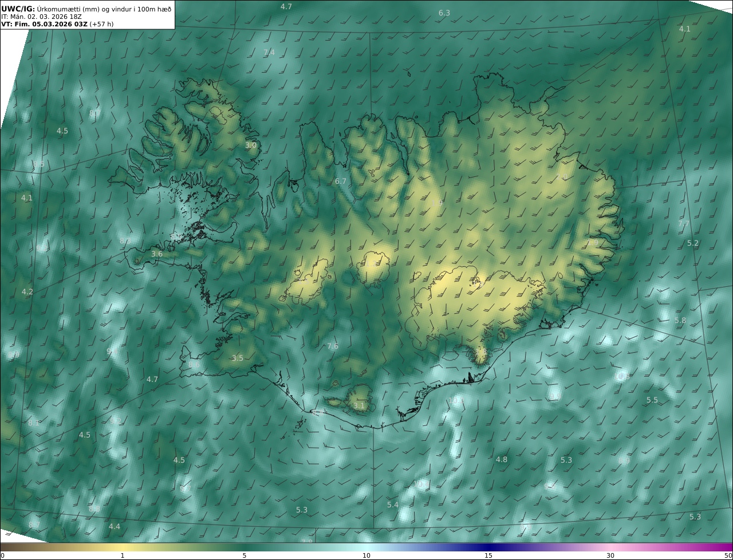Click the '5.5' value on the map
The width and height of the screenshot is (733, 560).
652,400
